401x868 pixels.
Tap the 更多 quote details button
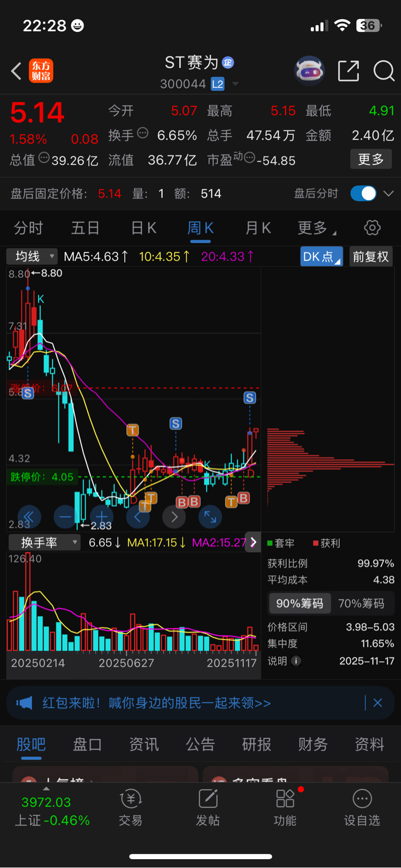tap(371, 159)
